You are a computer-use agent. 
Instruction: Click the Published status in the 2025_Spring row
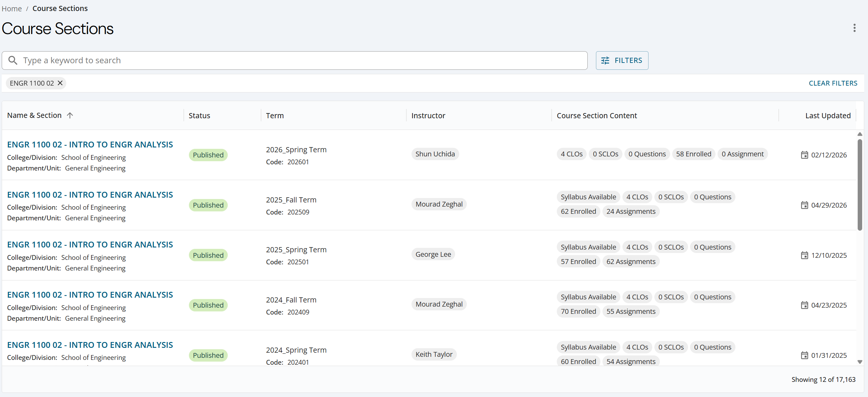(x=208, y=255)
